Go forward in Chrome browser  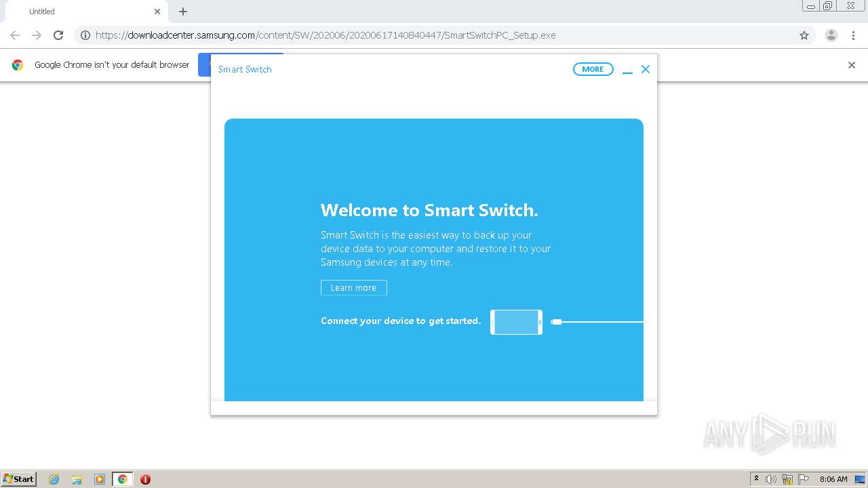37,35
